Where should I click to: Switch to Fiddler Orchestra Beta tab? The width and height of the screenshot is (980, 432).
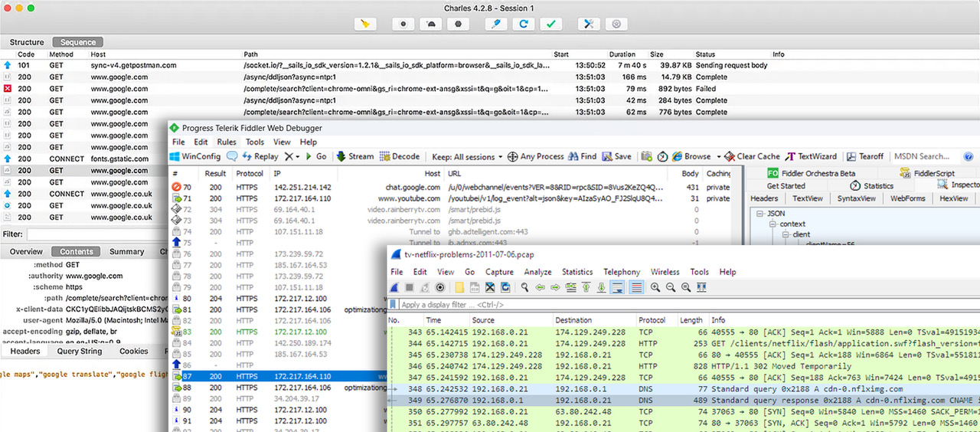(x=812, y=173)
